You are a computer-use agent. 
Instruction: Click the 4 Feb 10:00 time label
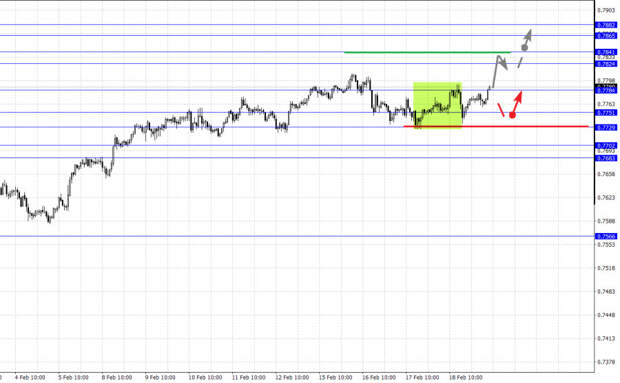coord(30,377)
